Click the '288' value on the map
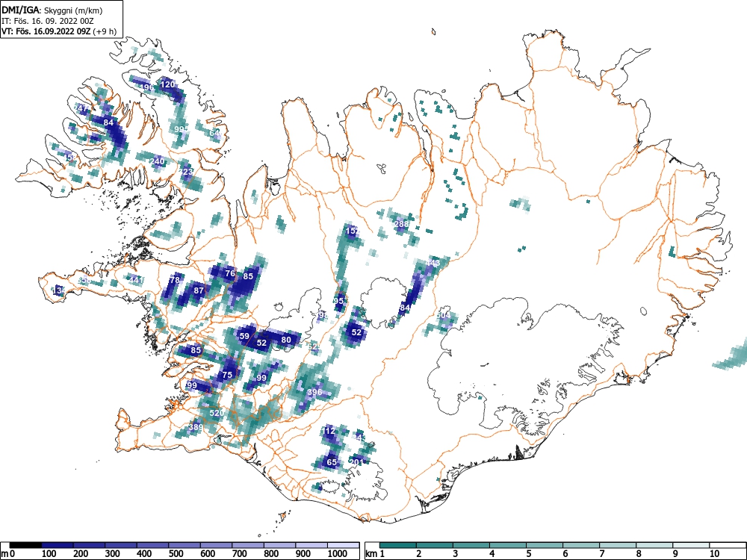Screen dimensions: 747x560 coord(402,224)
